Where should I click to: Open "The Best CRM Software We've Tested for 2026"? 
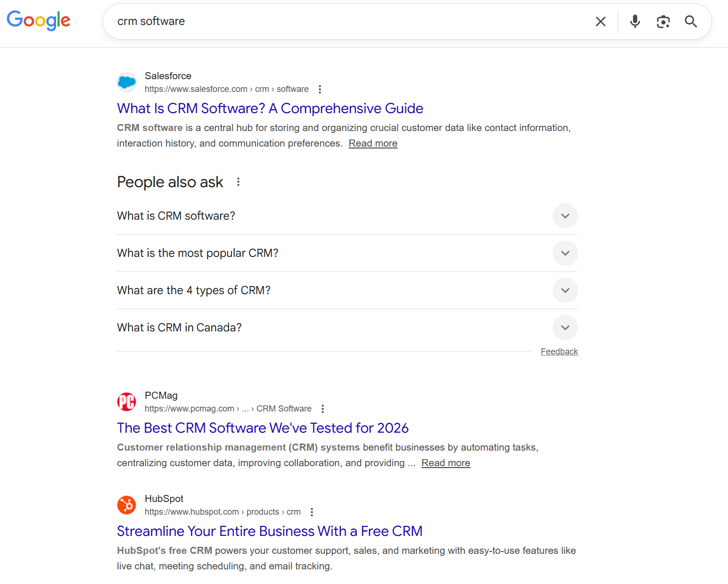coord(263,428)
